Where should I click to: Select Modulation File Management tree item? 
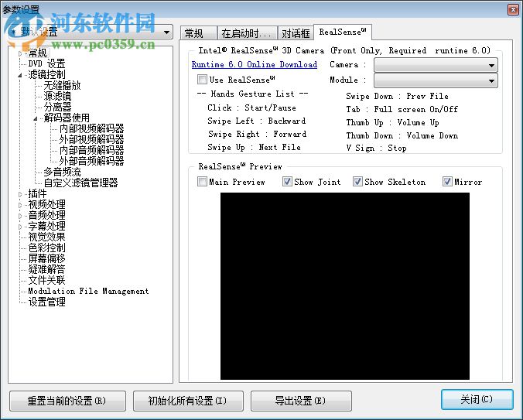coord(88,291)
